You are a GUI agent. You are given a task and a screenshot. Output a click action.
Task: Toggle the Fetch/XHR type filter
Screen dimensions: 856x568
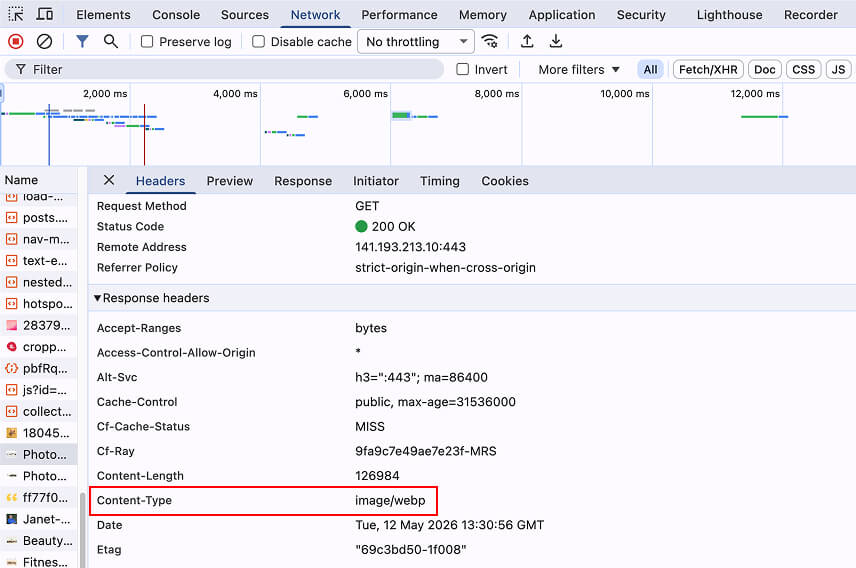pyautogui.click(x=708, y=69)
